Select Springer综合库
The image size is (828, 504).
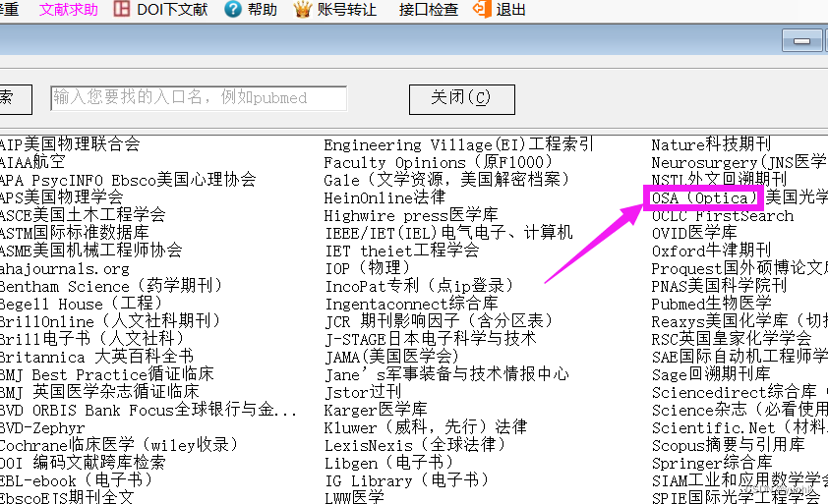pyautogui.click(x=712, y=463)
